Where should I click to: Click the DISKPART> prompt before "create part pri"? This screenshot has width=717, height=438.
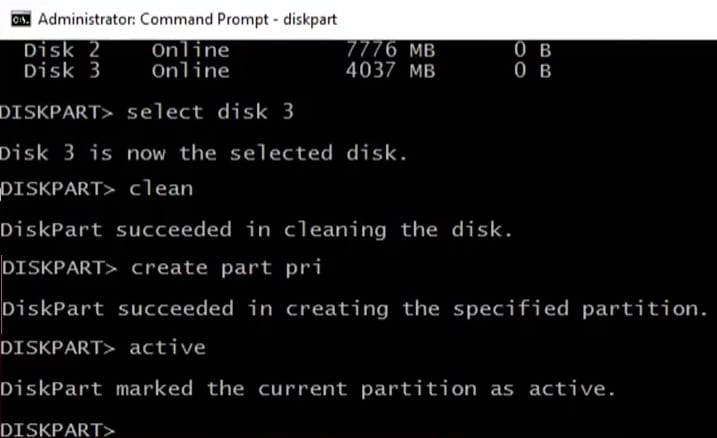click(60, 266)
